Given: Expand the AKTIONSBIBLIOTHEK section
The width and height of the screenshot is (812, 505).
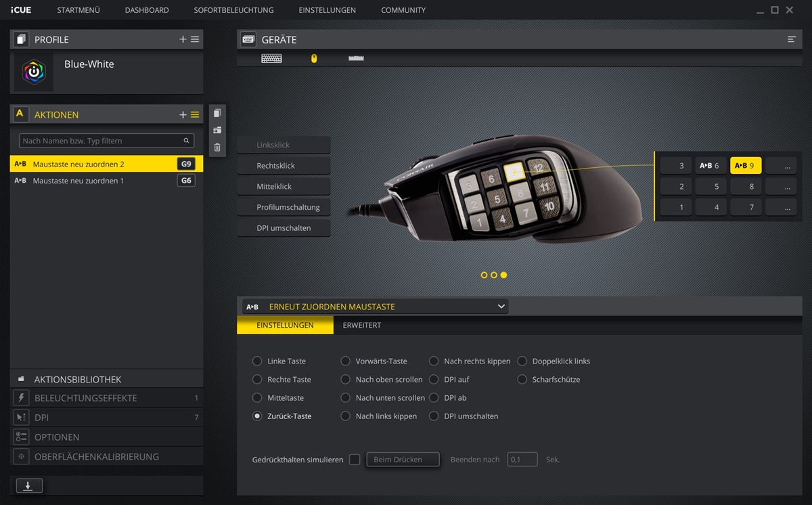Looking at the screenshot, I should point(107,380).
